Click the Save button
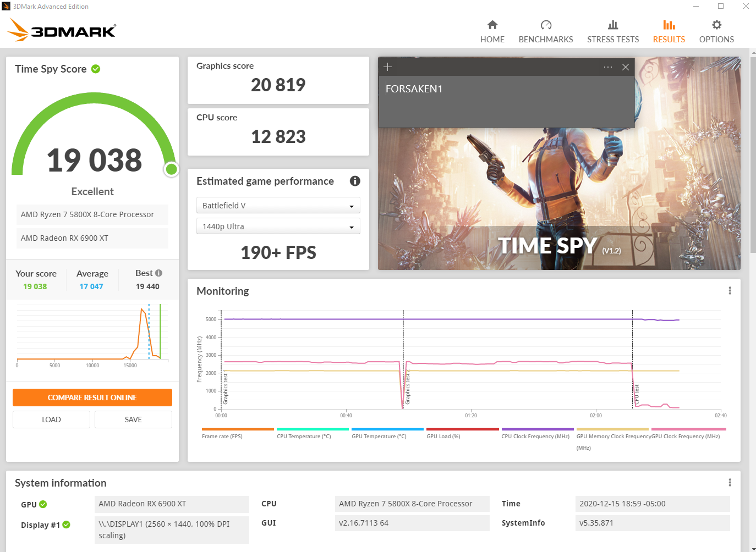This screenshot has height=552, width=756. (x=133, y=419)
